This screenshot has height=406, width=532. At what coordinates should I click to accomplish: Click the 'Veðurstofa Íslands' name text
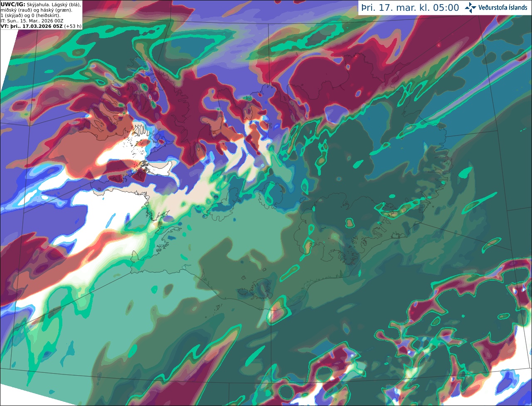click(x=503, y=7)
